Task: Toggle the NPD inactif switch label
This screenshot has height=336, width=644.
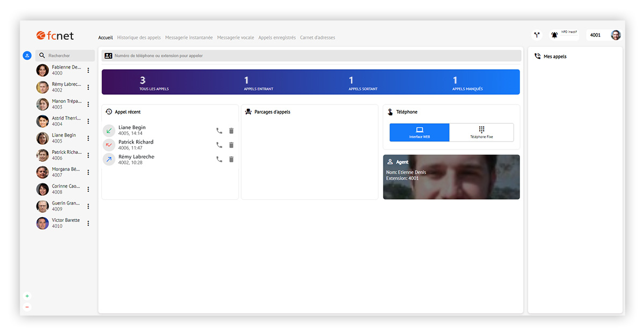Action: click(569, 32)
